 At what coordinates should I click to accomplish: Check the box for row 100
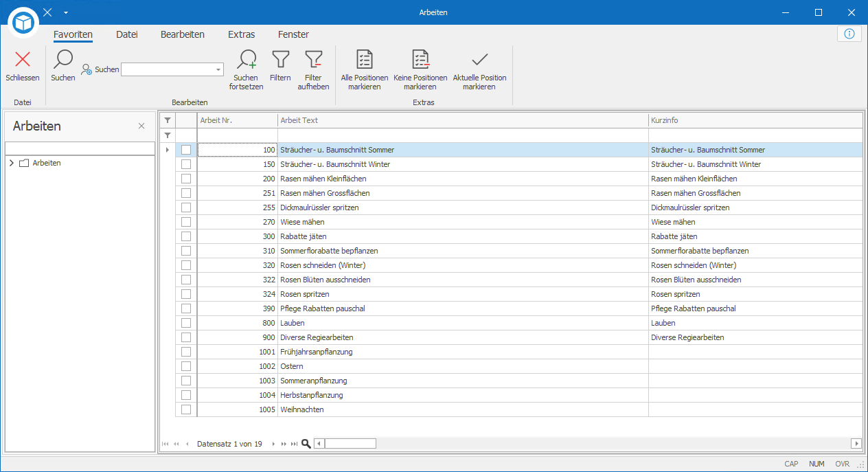pyautogui.click(x=186, y=150)
